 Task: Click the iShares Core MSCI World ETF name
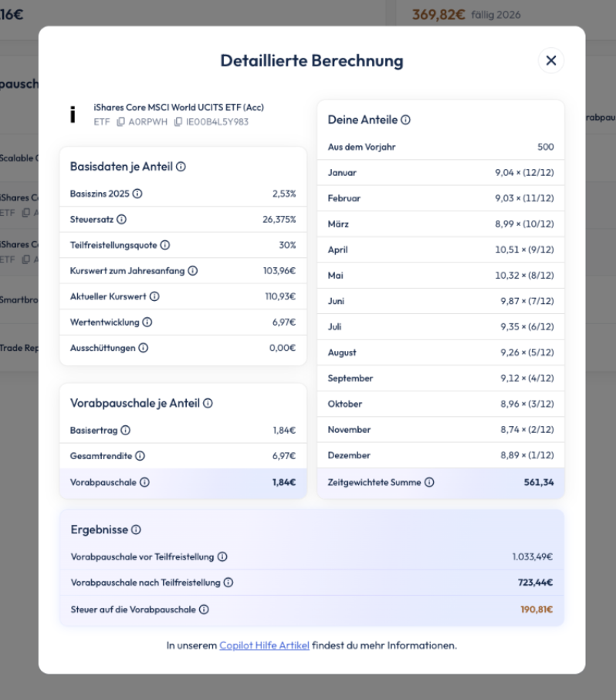[x=178, y=107]
